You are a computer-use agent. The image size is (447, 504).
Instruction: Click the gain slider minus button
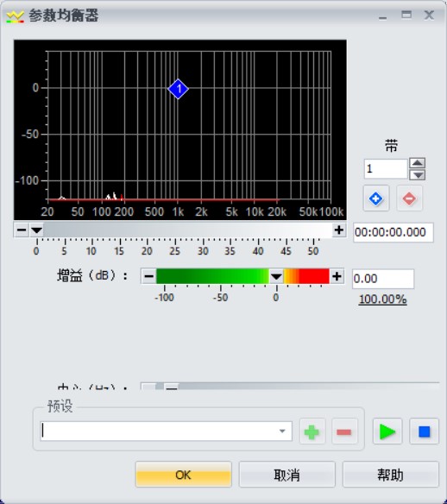pyautogui.click(x=149, y=276)
